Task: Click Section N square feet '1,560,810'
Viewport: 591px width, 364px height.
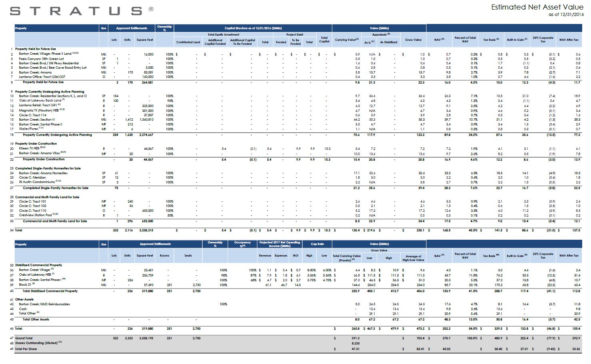Action: [146, 119]
